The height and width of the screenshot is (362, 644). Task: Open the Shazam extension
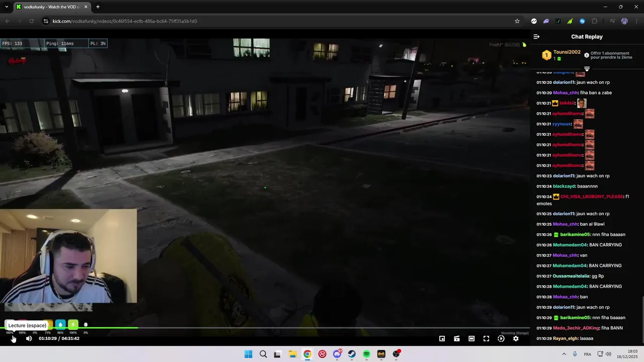tap(582, 21)
